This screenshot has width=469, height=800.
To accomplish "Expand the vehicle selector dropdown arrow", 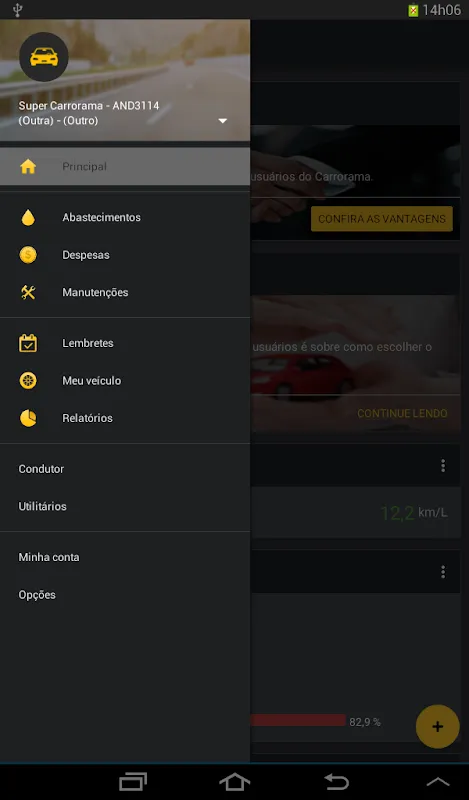I will point(223,121).
